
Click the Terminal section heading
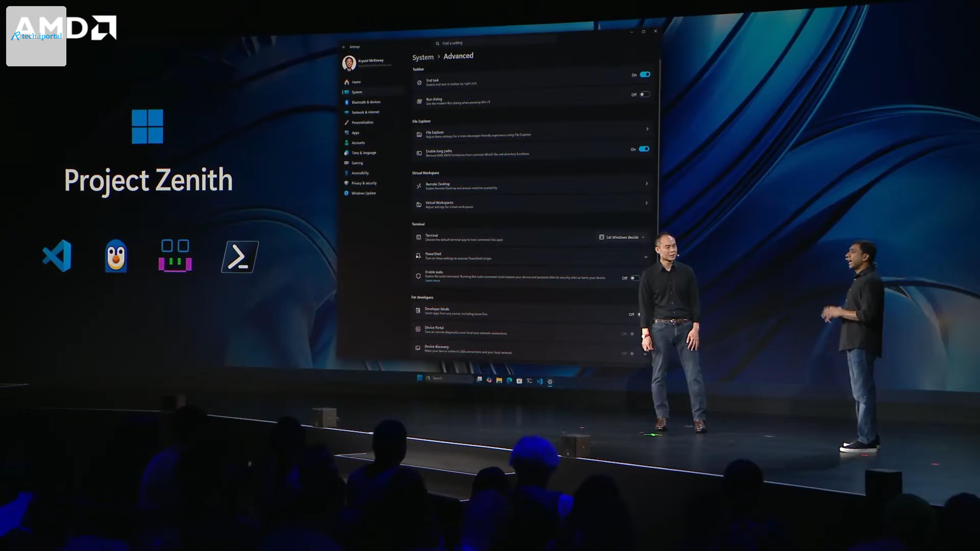point(418,224)
